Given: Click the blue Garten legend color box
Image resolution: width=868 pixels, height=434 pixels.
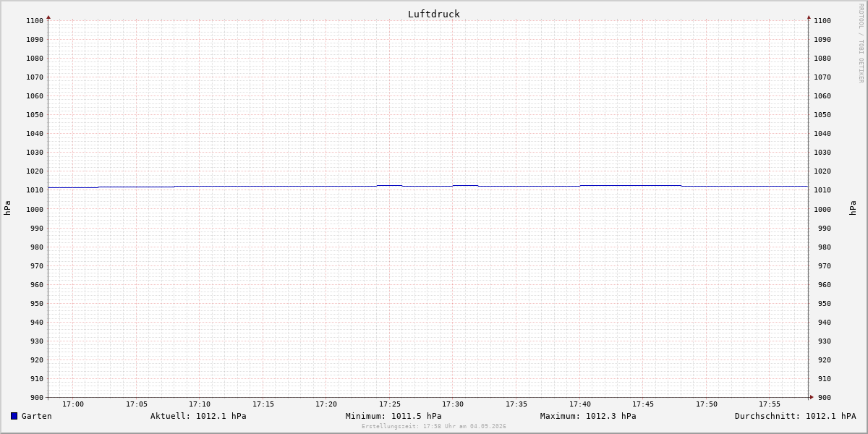Looking at the screenshot, I should [14, 416].
